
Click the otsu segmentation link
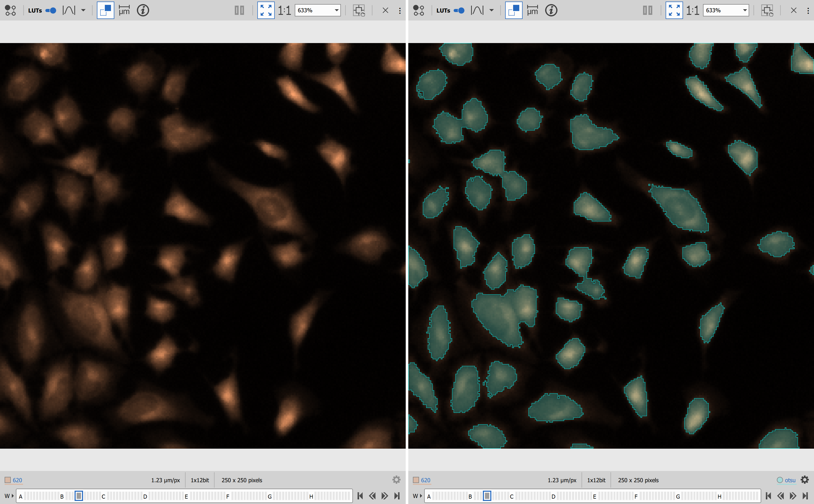[x=790, y=480]
